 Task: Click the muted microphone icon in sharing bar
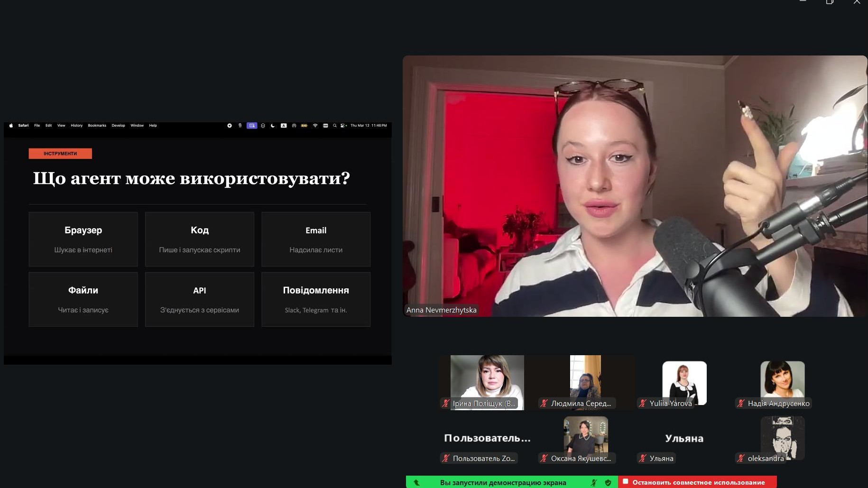point(594,482)
